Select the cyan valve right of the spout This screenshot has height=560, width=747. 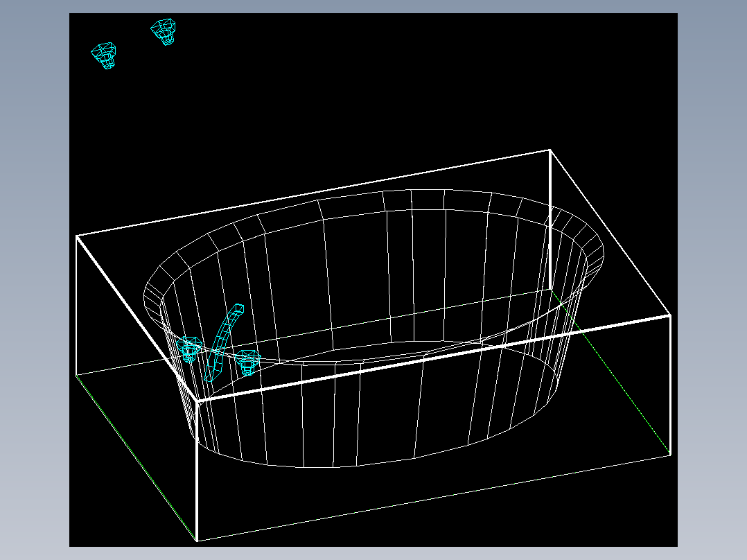coord(248,362)
